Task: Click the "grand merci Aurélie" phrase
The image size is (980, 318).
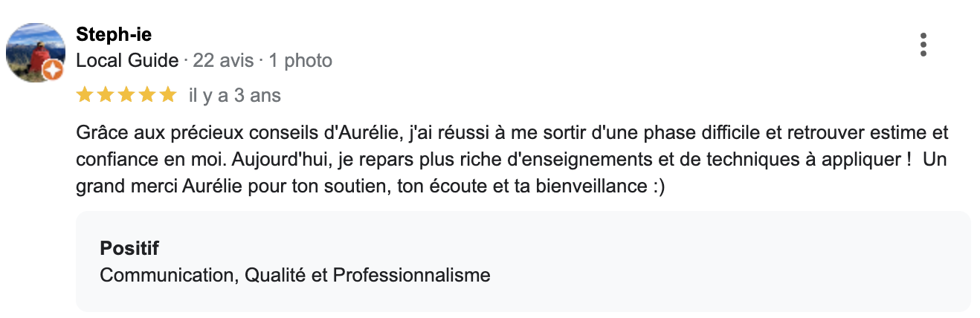Action: (147, 186)
